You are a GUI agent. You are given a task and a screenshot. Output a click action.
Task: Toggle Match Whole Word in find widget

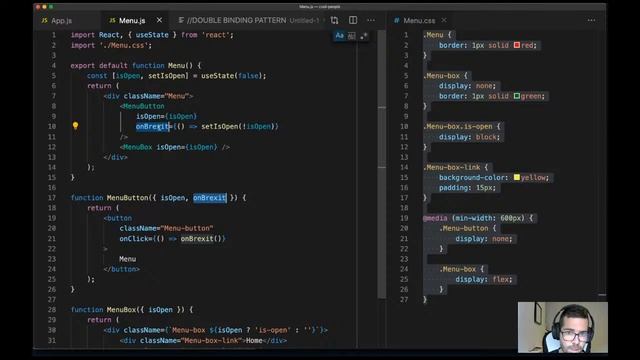click(x=351, y=36)
